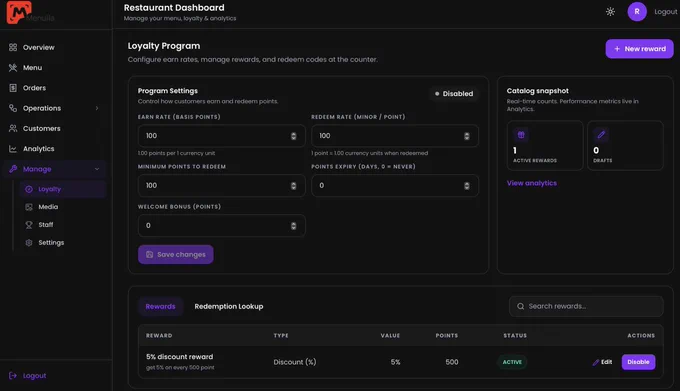Click the floppy icon on Save changes
Screen dimensions: 680x391
[150, 254]
